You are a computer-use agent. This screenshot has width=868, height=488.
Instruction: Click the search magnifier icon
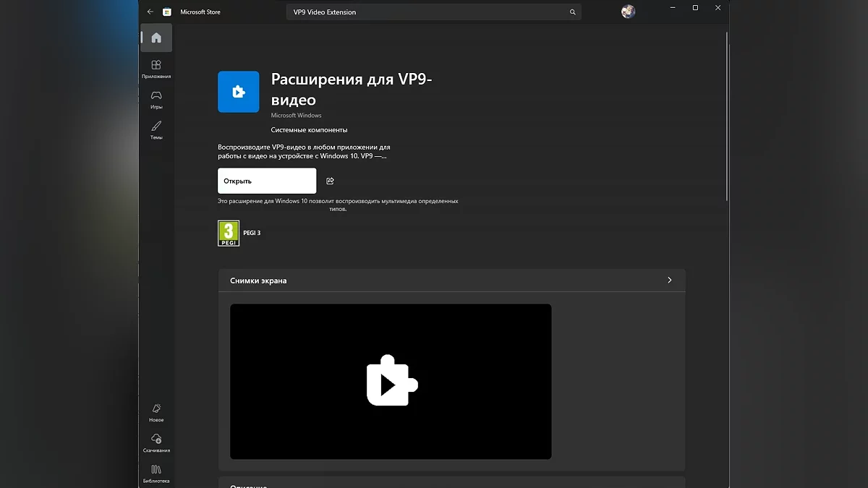[x=572, y=12]
